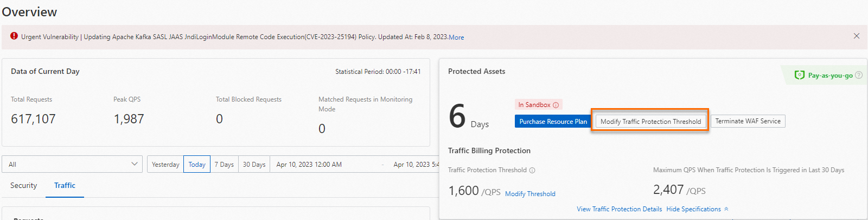Click the start date field Apr 10, 2023 12:00 AM
Screen dimensions: 868x220
309,164
